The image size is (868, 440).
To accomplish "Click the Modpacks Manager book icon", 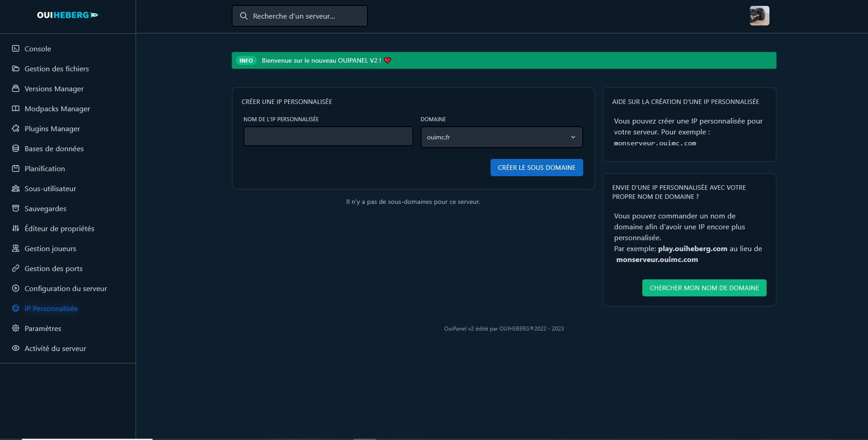I will (15, 109).
